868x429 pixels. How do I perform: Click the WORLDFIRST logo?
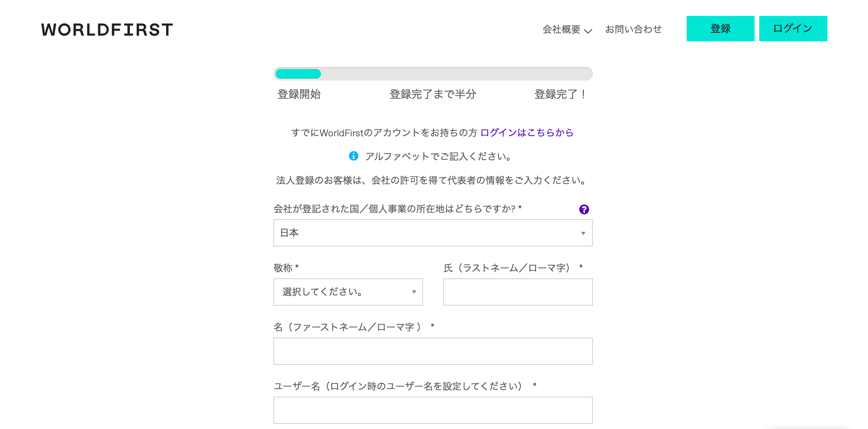[x=107, y=30]
